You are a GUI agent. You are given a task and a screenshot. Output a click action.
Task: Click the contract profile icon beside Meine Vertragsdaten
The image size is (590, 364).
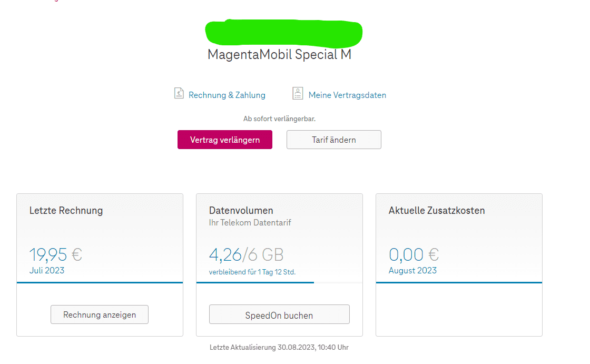[298, 94]
